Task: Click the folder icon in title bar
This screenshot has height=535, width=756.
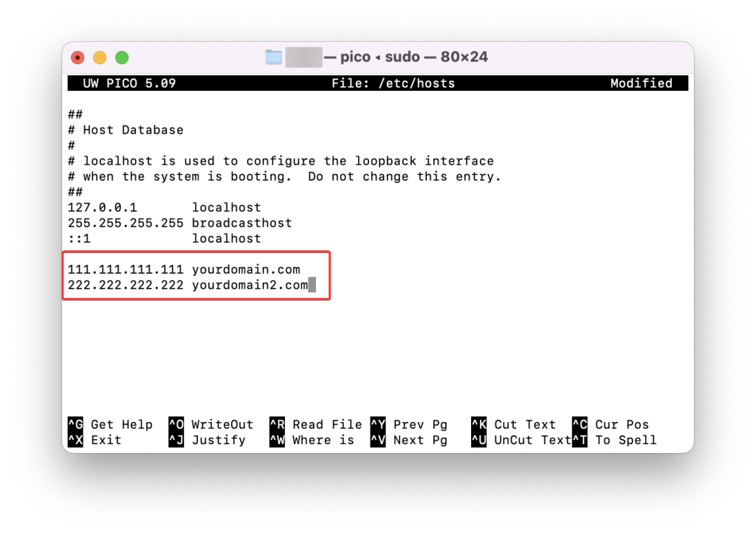Action: (274, 57)
